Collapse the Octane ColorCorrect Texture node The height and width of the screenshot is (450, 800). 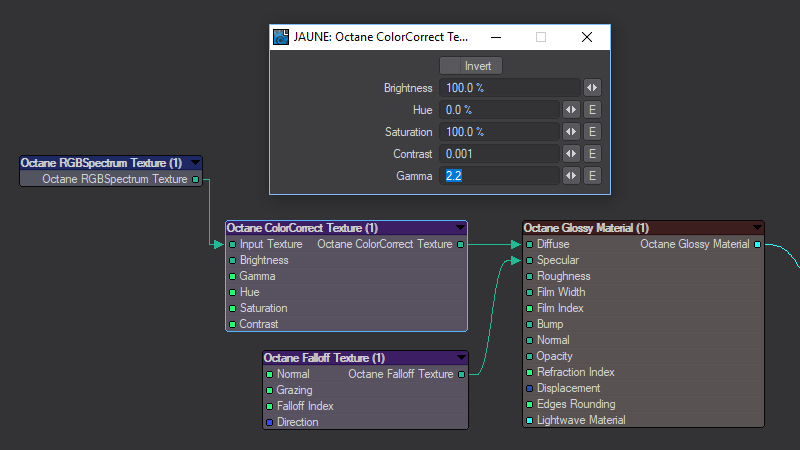[461, 228]
